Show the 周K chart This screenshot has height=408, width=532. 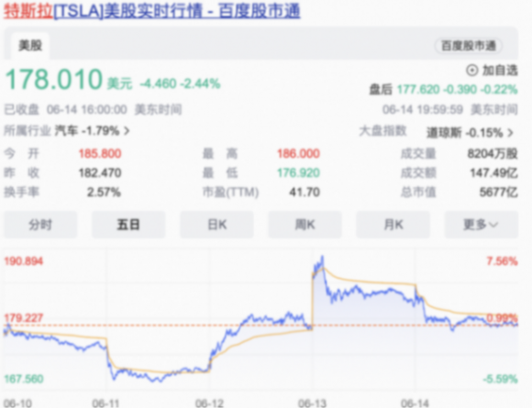pos(305,225)
